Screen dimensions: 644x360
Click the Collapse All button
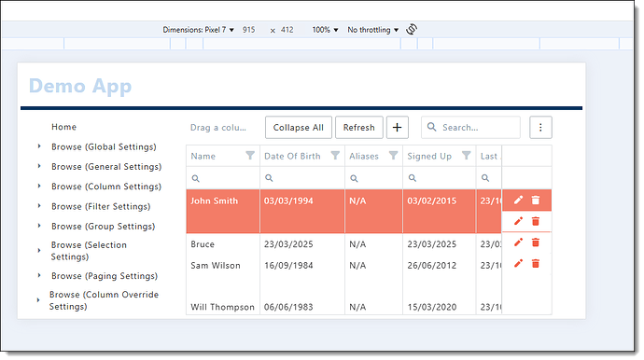pyautogui.click(x=299, y=127)
